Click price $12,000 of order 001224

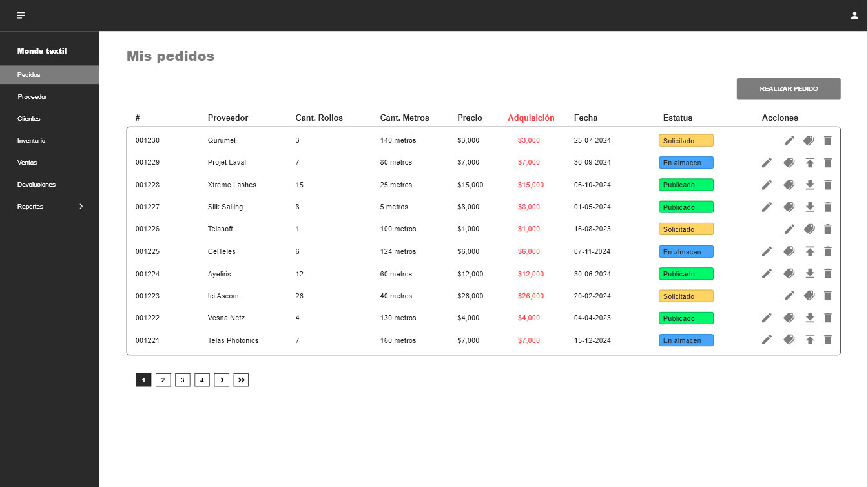click(470, 274)
